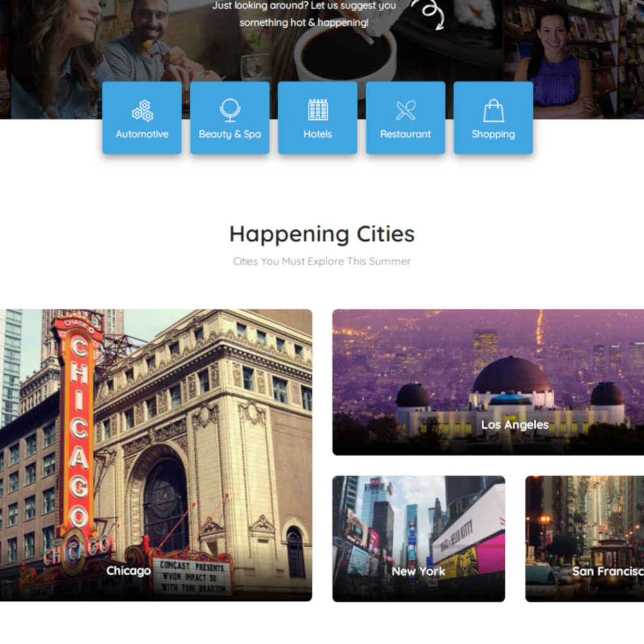Open the Restaurant category label
This screenshot has width=644, height=644.
(406, 134)
